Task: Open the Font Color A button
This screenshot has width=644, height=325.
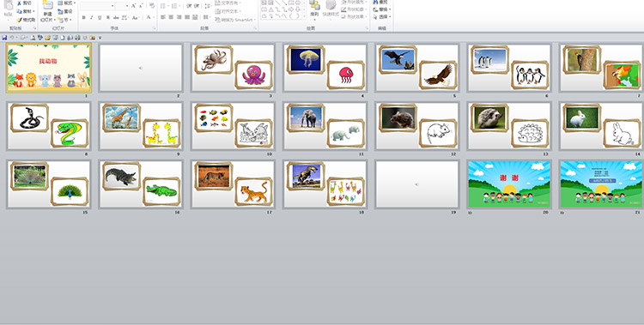Action: point(149,17)
